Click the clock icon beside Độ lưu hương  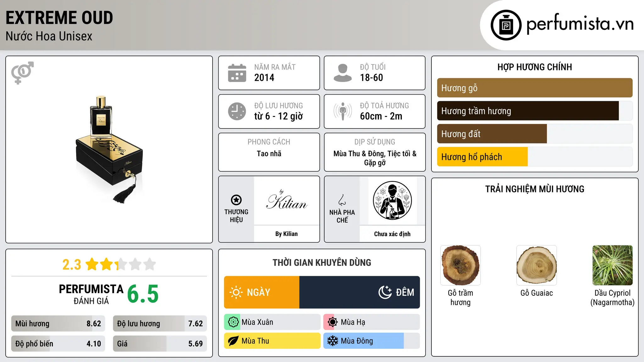[x=237, y=111]
